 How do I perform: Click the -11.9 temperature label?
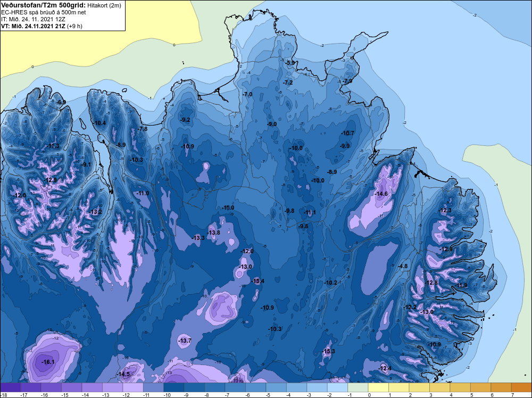(x=461, y=285)
